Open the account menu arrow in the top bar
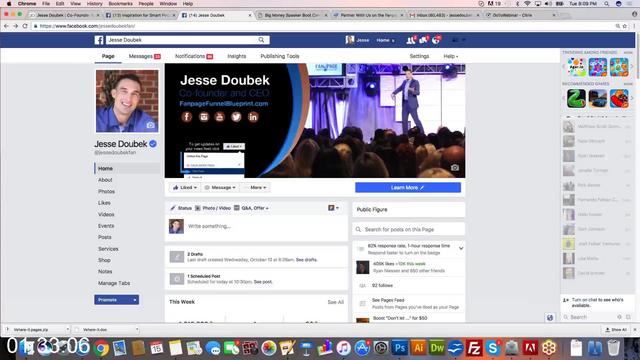Image resolution: width=640 pixels, height=360 pixels. (x=463, y=40)
